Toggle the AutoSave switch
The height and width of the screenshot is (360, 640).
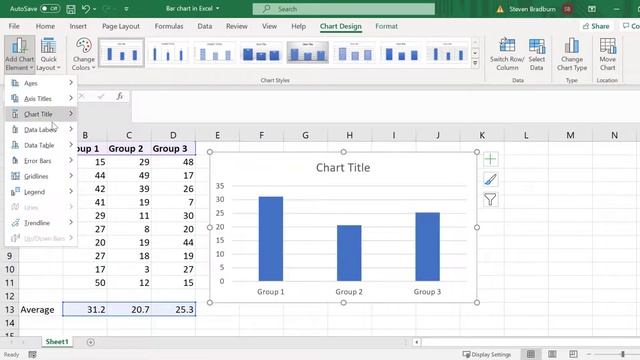(x=50, y=9)
